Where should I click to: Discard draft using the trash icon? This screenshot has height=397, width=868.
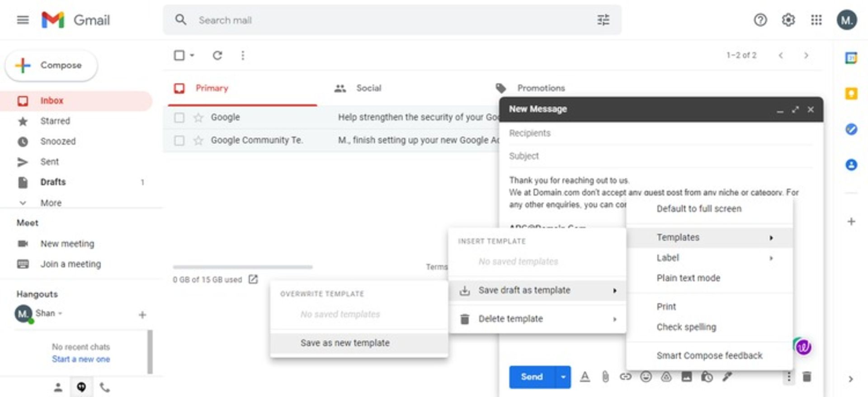coord(807,377)
